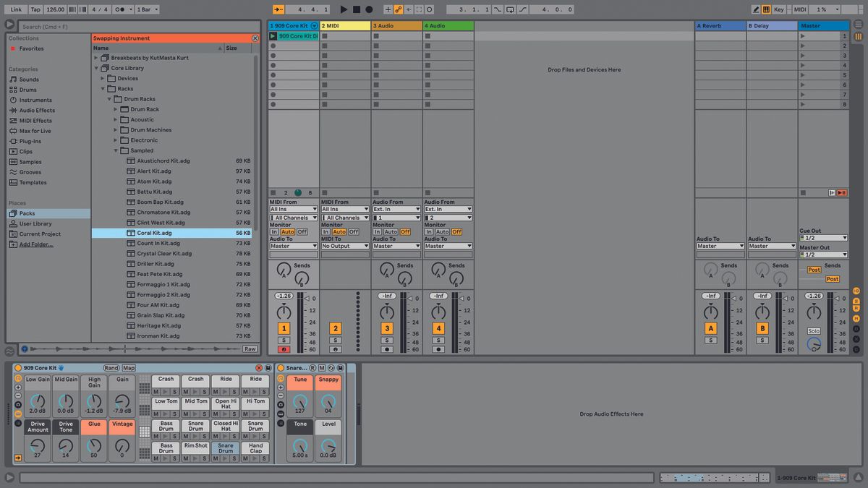The image size is (868, 488).
Task: Arm track 4 for recording
Action: (438, 349)
